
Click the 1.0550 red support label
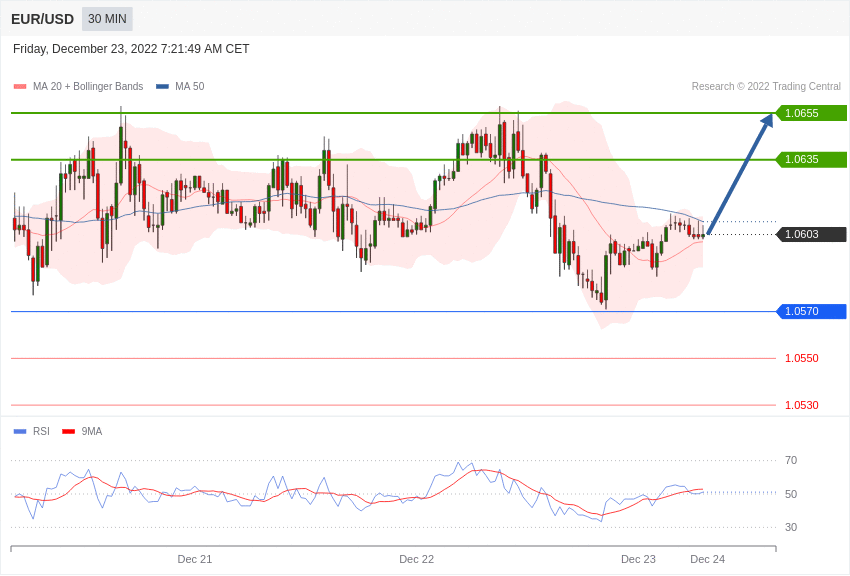(802, 358)
